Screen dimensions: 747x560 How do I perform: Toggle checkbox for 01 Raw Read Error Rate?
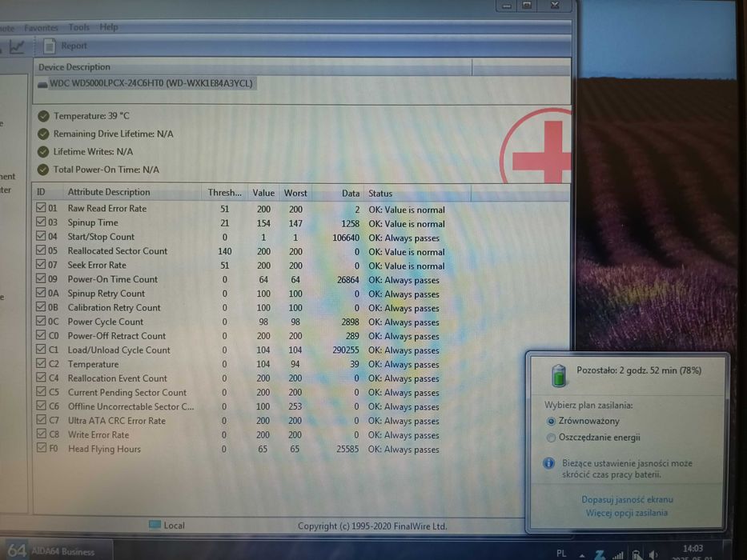pyautogui.click(x=41, y=208)
